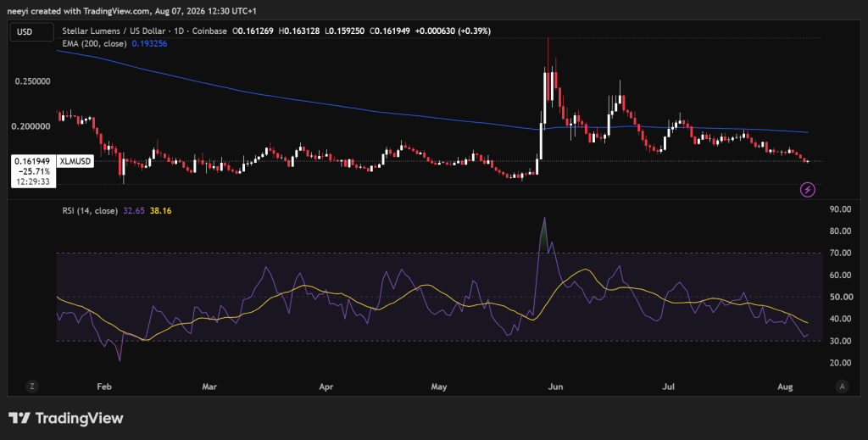Click the close price C0.161949
This screenshot has height=440, width=868.
[389, 31]
